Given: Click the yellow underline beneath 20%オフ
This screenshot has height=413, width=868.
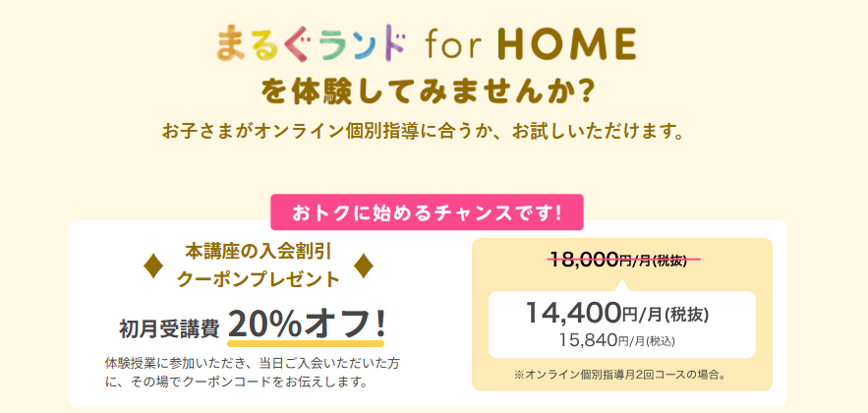Looking at the screenshot, I should pyautogui.click(x=306, y=343).
